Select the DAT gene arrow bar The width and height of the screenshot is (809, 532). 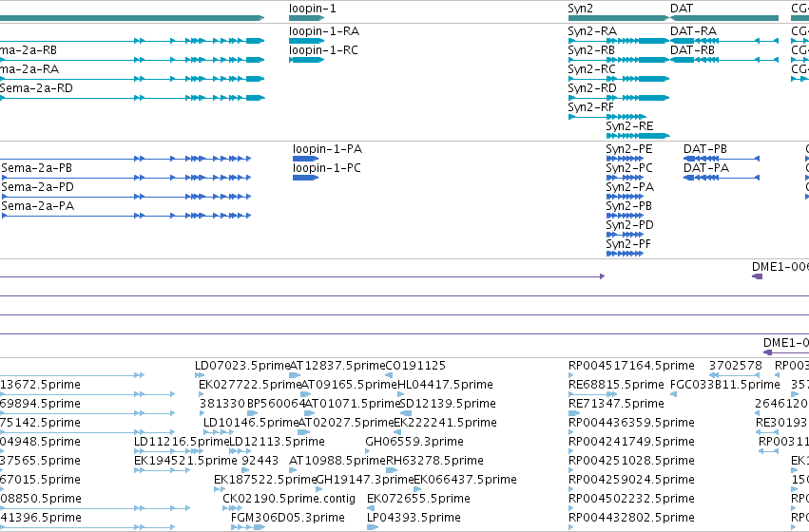coord(723,18)
